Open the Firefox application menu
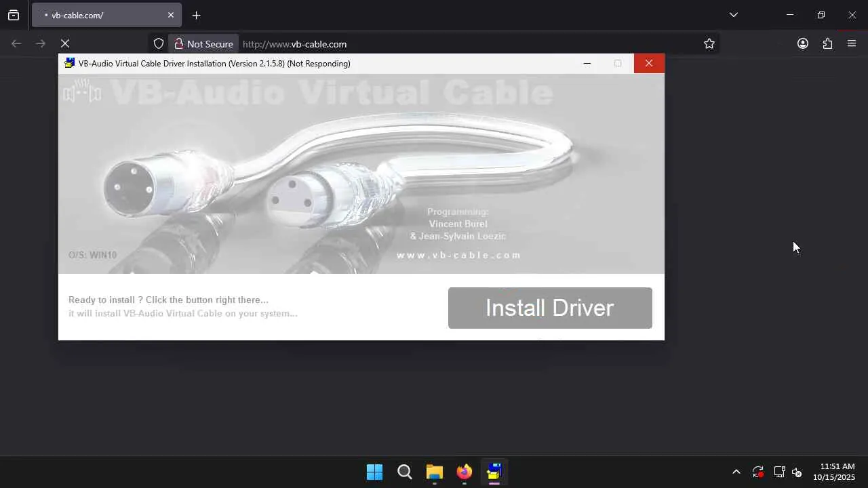Screen dimensions: 868x488 852,43
